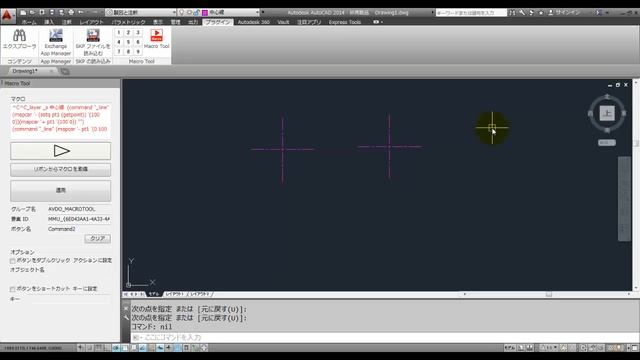
Task: Click Macro Tool number 4 button
Action: coord(118,42)
